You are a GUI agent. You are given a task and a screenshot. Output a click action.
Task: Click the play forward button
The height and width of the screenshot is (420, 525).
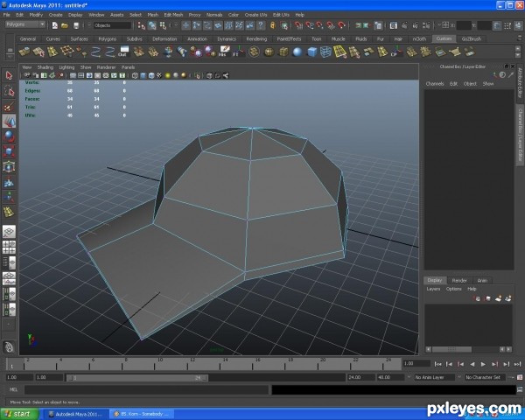coord(483,364)
